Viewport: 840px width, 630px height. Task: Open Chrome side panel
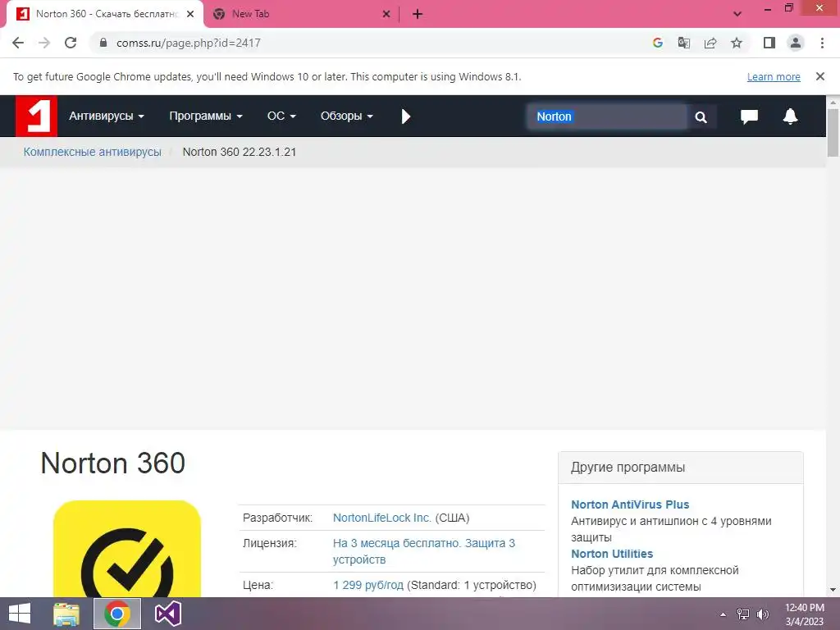pos(769,43)
